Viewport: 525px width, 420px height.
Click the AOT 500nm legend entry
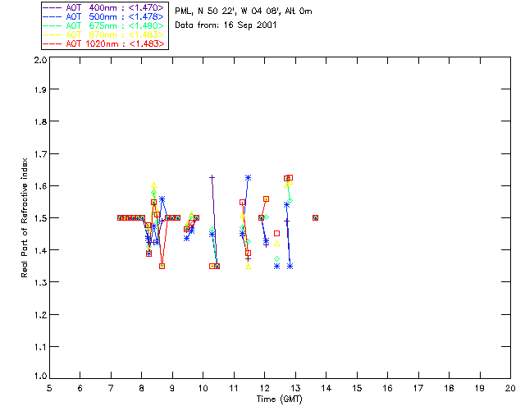(x=104, y=16)
